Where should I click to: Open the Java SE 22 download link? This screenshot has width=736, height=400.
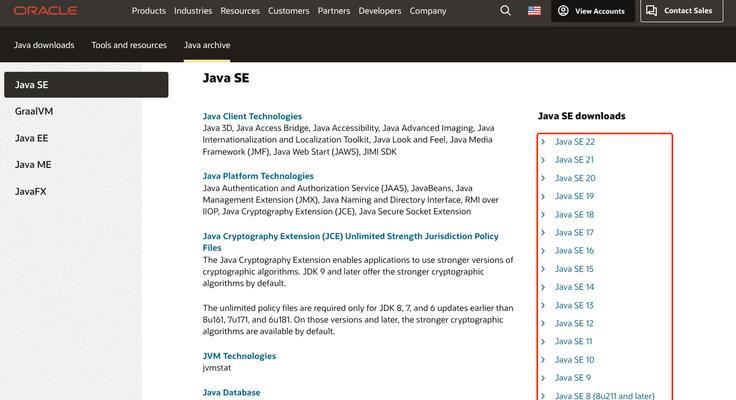point(575,142)
